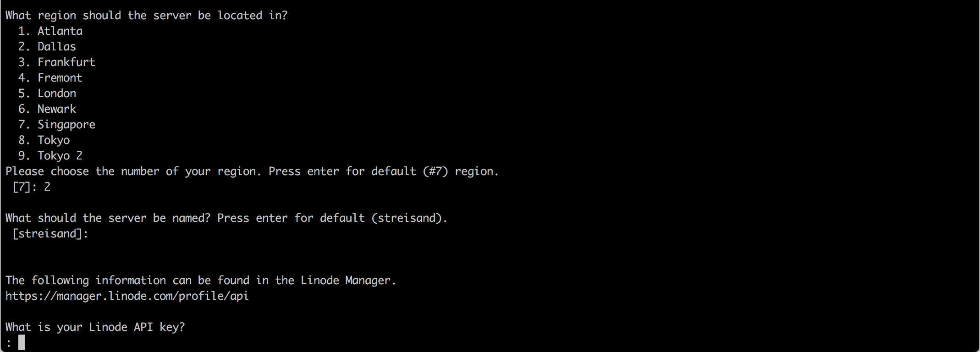The width and height of the screenshot is (980, 352).
Task: Click the Tokyo 2 region entry
Action: tap(60, 156)
